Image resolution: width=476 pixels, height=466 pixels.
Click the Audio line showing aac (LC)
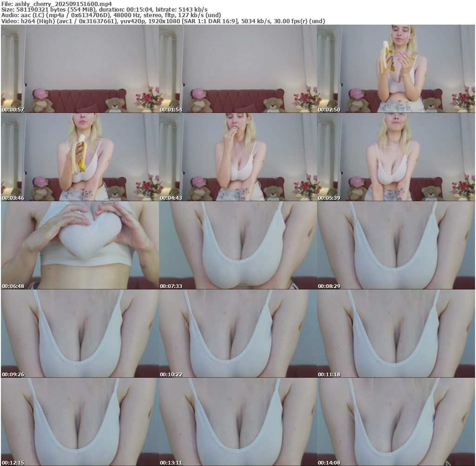[111, 15]
